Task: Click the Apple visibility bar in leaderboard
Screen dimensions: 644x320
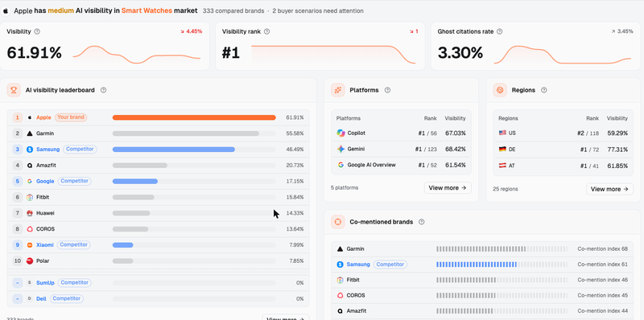Action: tap(194, 117)
